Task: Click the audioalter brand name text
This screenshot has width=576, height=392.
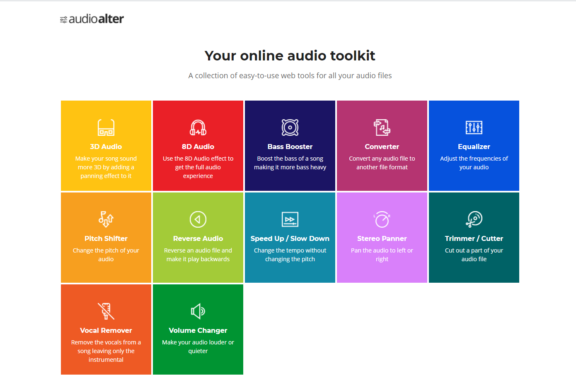Action: (x=96, y=19)
